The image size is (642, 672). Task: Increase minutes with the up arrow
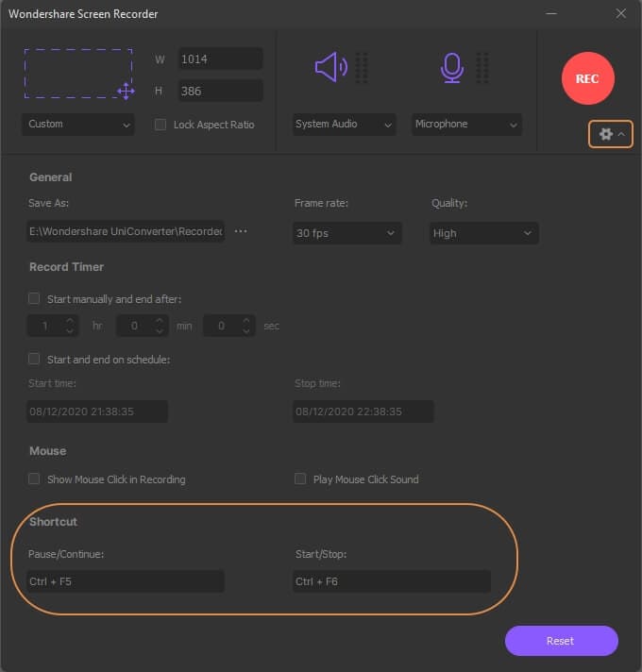coord(160,321)
